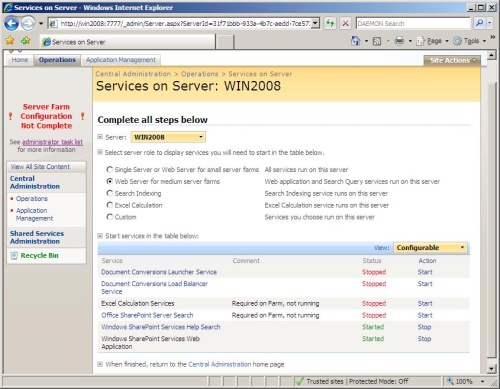Start Document Conversions Launcher Service
Screen dimensions: 500x389
(x=425, y=272)
